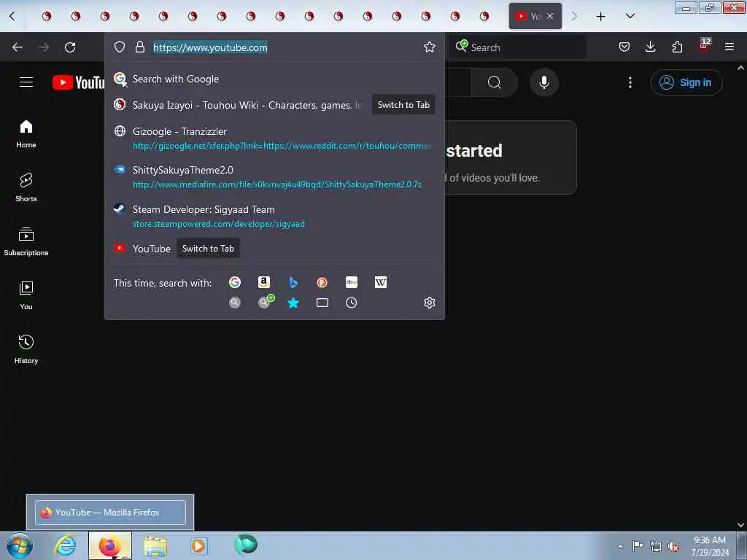This screenshot has width=747, height=560.
Task: Click the page scrollbar up arrow
Action: pyautogui.click(x=741, y=68)
